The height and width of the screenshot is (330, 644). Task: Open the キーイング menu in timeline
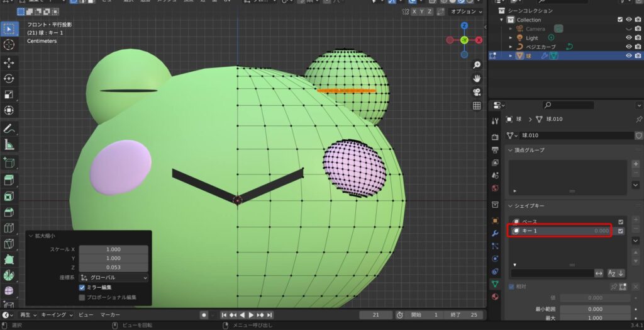click(55, 314)
